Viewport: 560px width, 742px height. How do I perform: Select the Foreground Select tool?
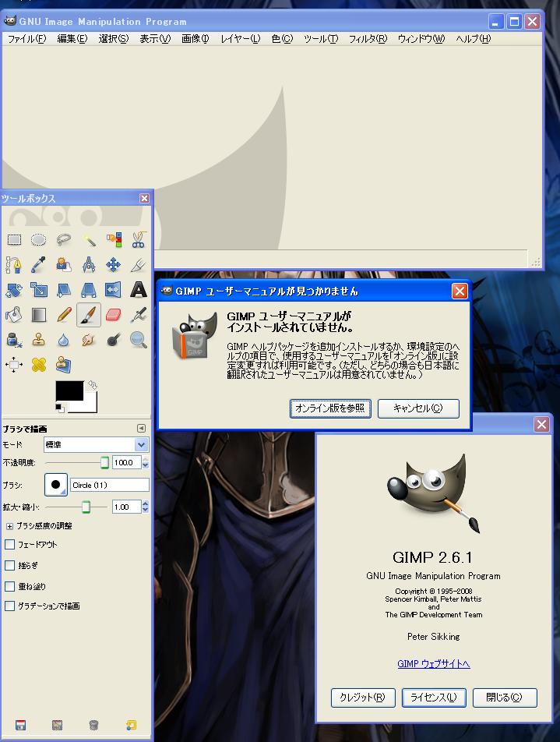(x=64, y=265)
